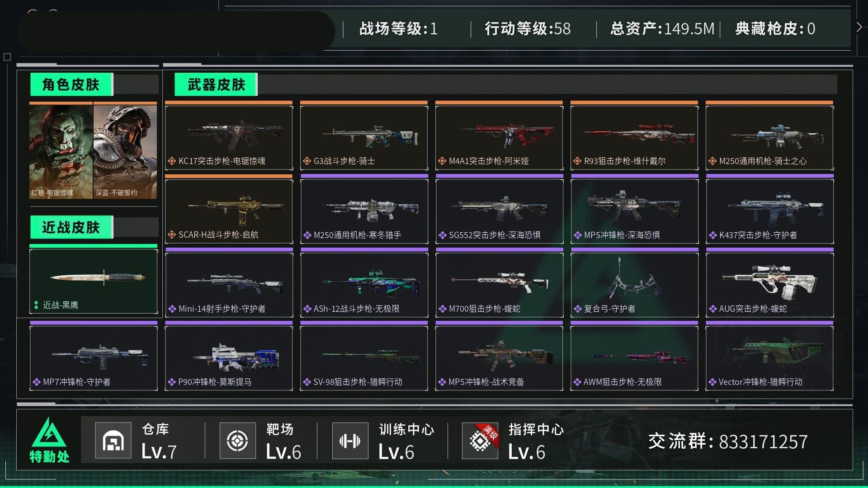Click the 指挥中心 command center icon
Image resolution: width=868 pixels, height=488 pixels.
[480, 441]
